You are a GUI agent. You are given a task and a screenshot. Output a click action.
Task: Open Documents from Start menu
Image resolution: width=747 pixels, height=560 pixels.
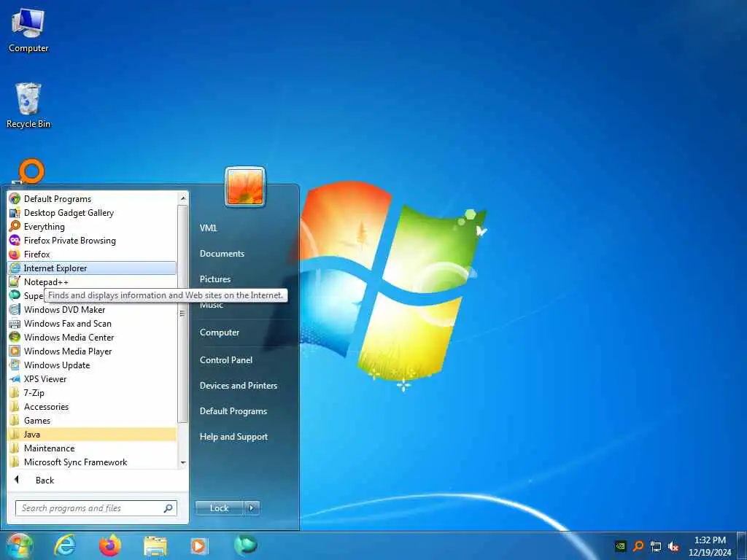pyautogui.click(x=222, y=253)
